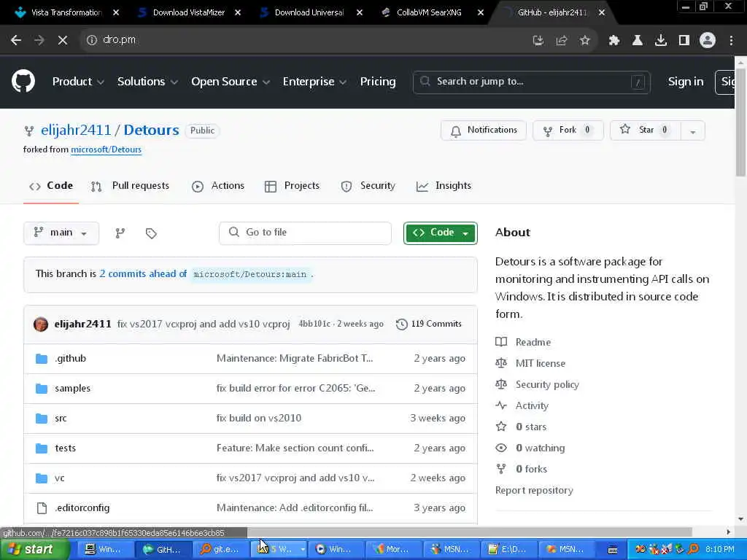Open the Chrome profile avatar
The width and height of the screenshot is (747, 560).
pyautogui.click(x=708, y=41)
